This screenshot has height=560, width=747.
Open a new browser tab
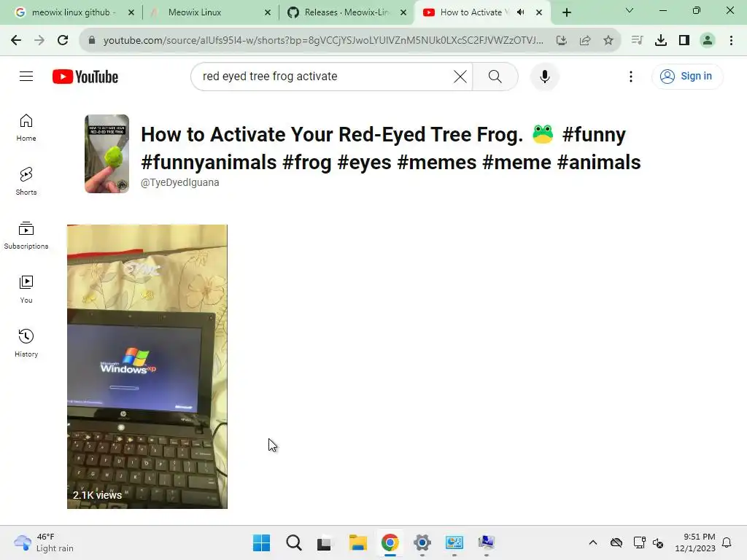[x=566, y=12]
